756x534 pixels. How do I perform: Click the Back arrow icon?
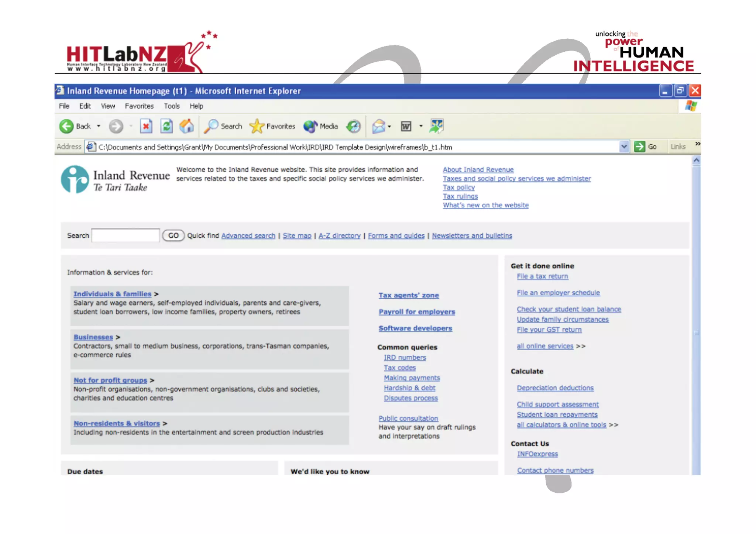click(66, 127)
